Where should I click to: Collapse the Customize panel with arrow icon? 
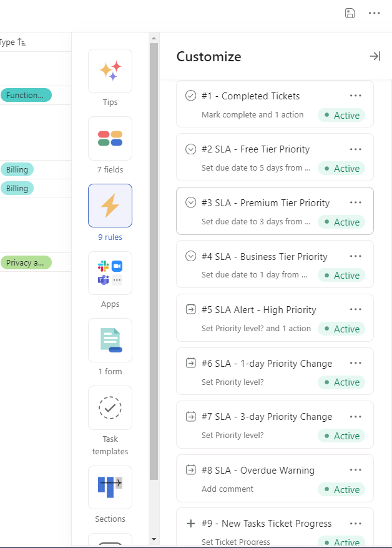375,56
